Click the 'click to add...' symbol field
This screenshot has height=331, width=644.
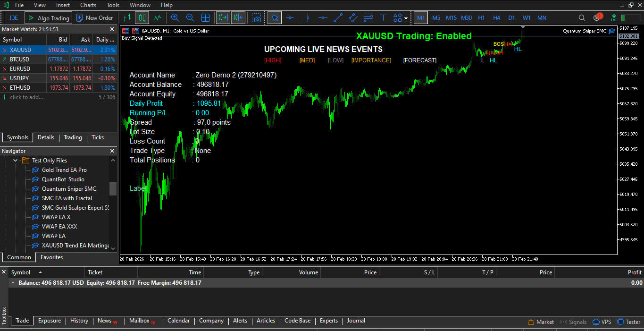point(26,97)
